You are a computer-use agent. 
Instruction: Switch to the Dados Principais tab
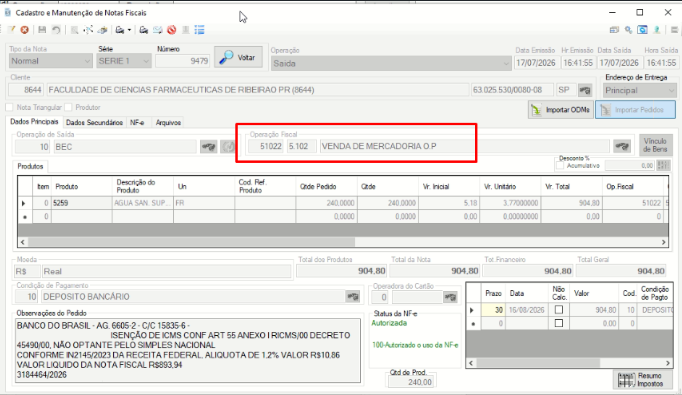[x=34, y=122]
